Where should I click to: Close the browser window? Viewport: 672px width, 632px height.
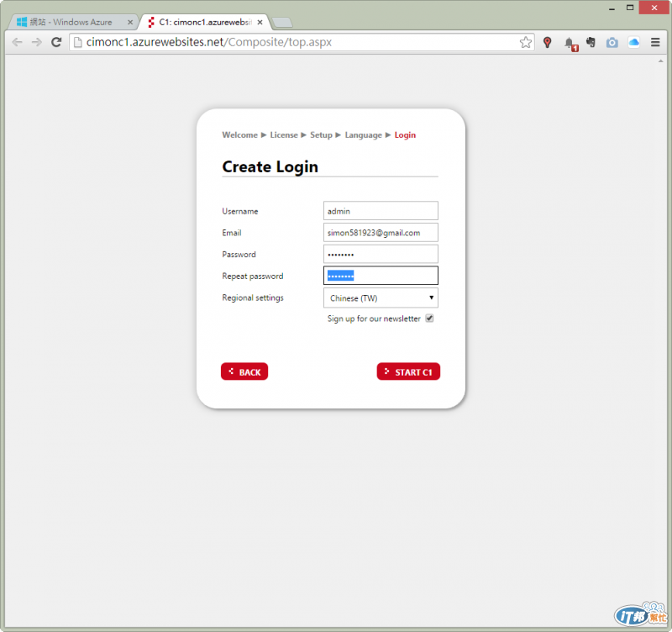coord(654,8)
